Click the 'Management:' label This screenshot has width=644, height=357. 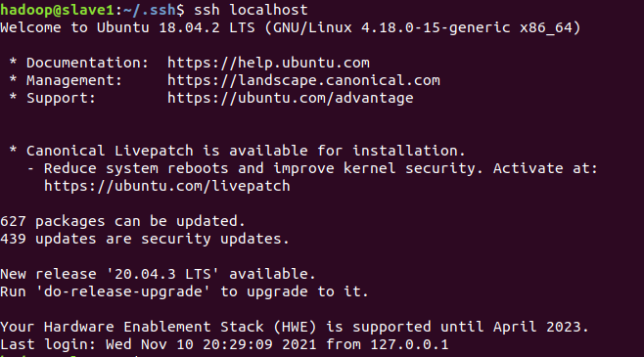coord(74,80)
